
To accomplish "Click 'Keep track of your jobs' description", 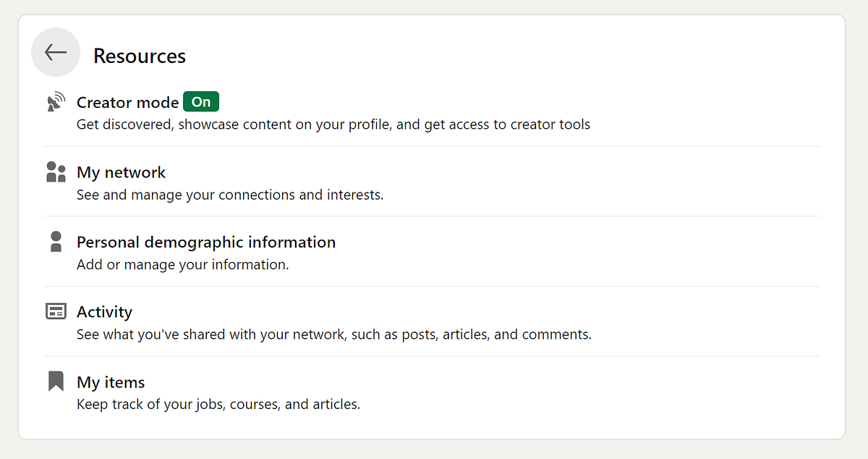I will point(218,404).
